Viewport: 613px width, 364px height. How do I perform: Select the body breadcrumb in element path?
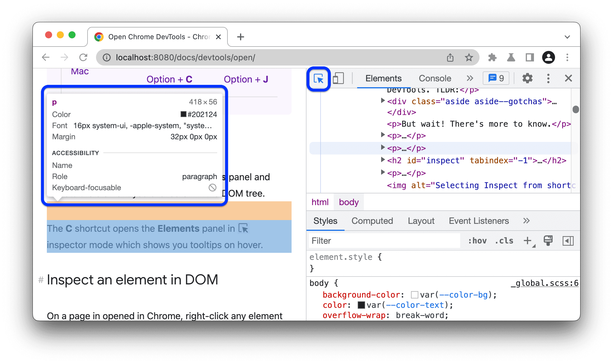[x=349, y=202]
